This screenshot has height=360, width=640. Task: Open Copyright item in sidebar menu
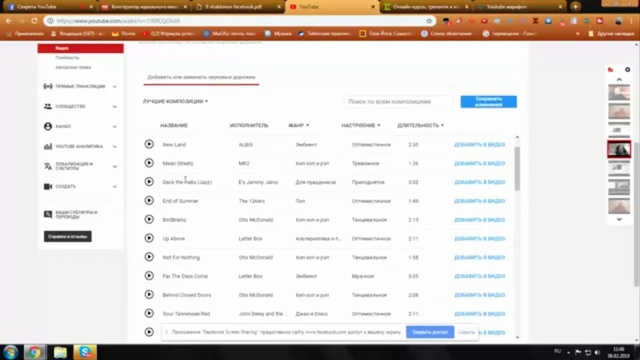pos(73,67)
